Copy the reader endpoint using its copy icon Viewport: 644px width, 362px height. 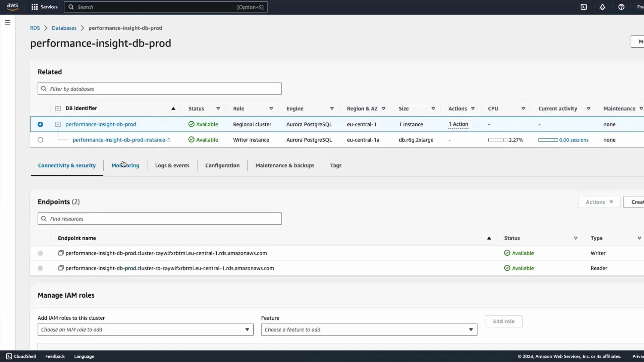(61, 268)
